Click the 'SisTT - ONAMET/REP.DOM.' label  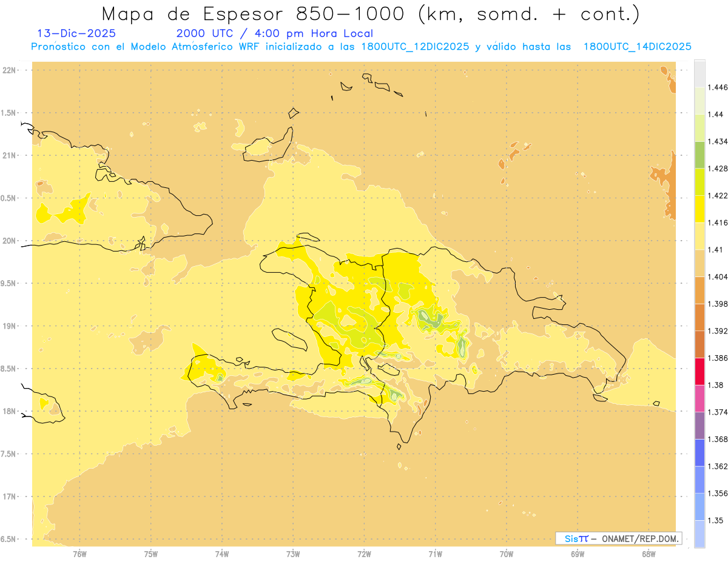(x=619, y=538)
